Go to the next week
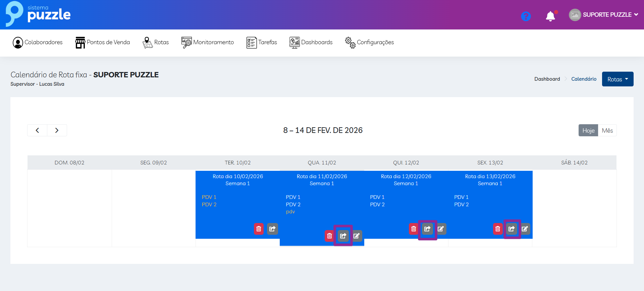This screenshot has width=644, height=291. (57, 130)
